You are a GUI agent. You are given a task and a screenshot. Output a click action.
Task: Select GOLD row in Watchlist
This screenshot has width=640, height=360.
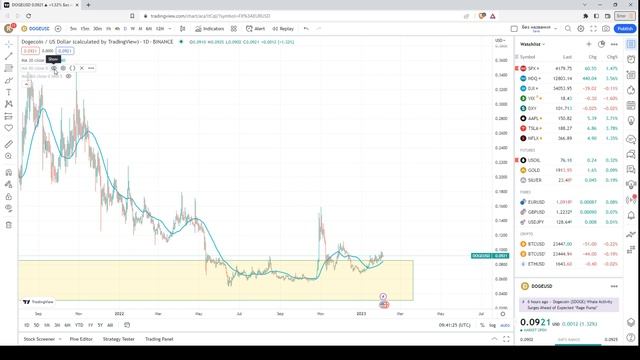coord(569,170)
